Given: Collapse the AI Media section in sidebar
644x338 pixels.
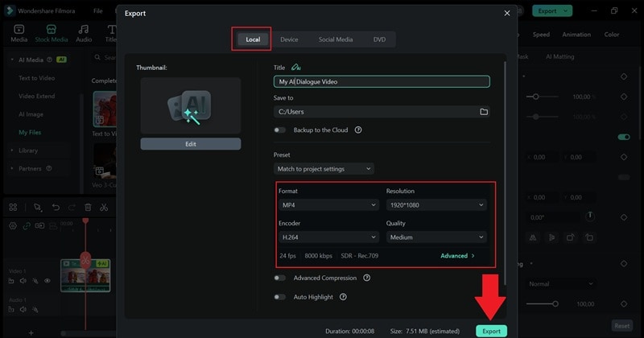Looking at the screenshot, I should (12, 60).
